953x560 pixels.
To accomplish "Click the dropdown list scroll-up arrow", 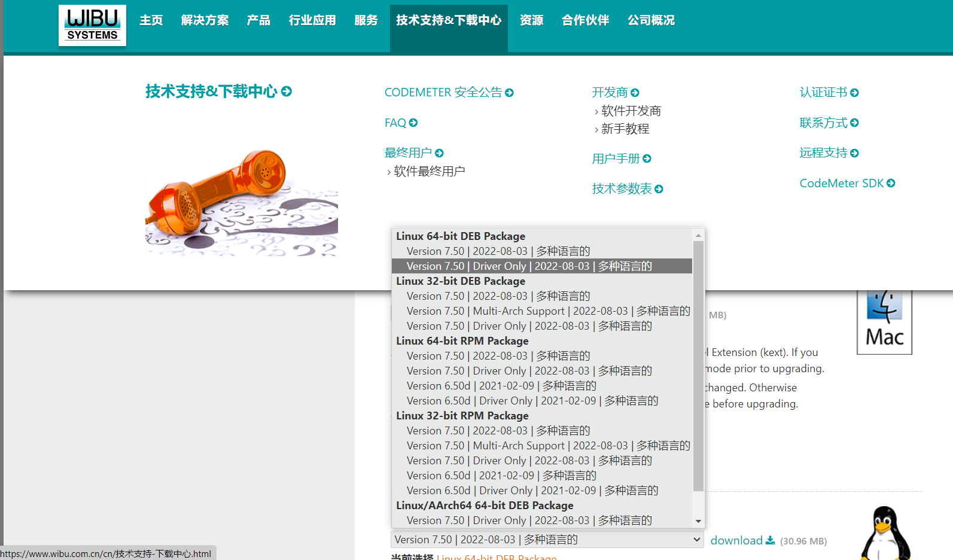I will (x=698, y=235).
